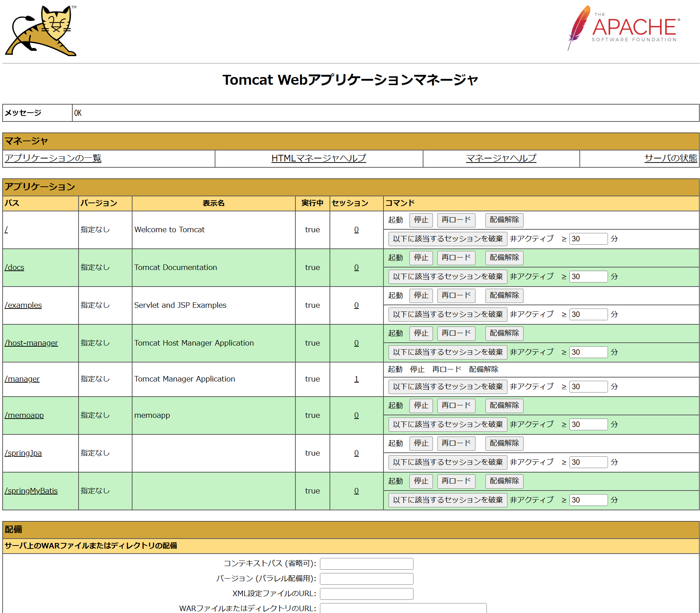
Task: Stop the /host-manager application
Action: [x=421, y=333]
